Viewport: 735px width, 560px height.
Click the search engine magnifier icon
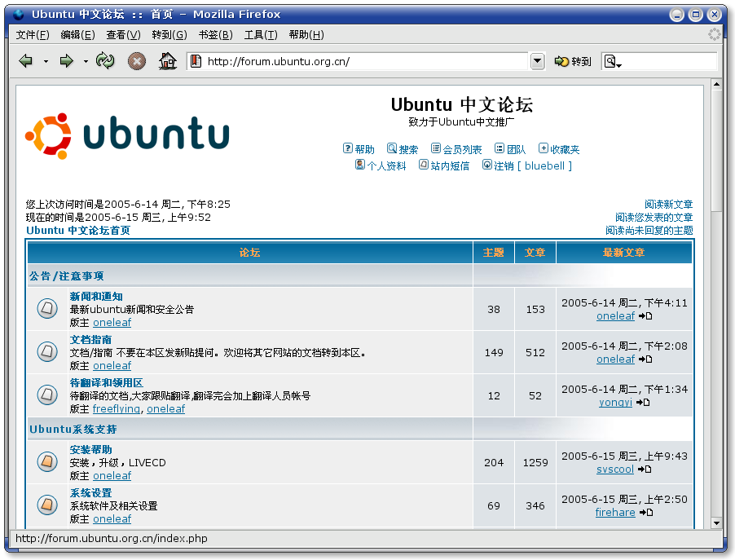tap(610, 61)
